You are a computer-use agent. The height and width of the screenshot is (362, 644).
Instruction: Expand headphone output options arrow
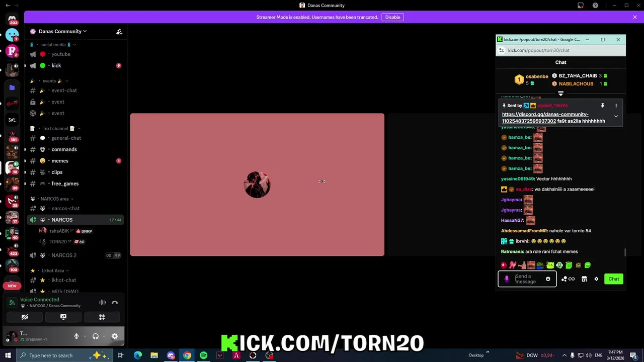[x=103, y=336]
